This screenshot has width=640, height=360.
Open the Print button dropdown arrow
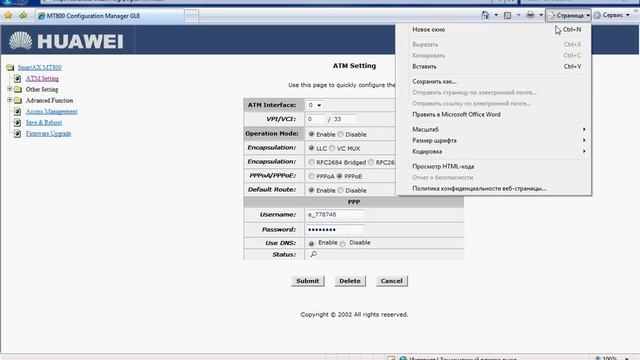(x=541, y=15)
